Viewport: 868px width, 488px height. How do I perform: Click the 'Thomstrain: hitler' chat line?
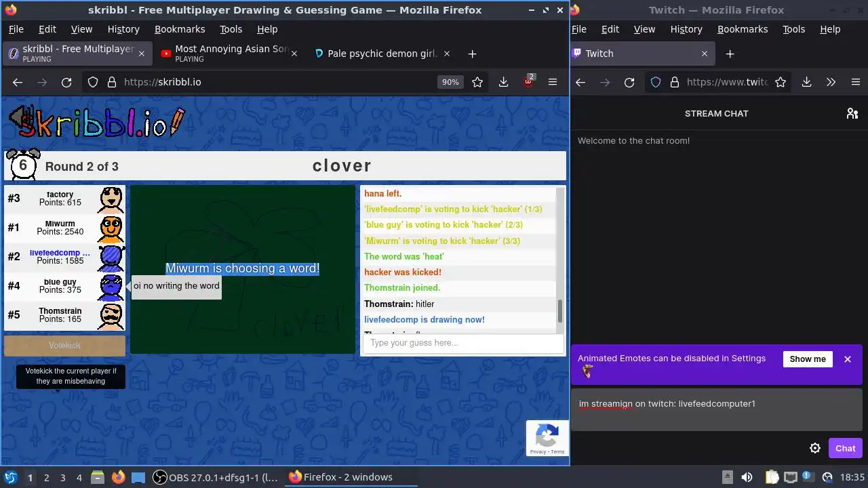click(x=399, y=304)
